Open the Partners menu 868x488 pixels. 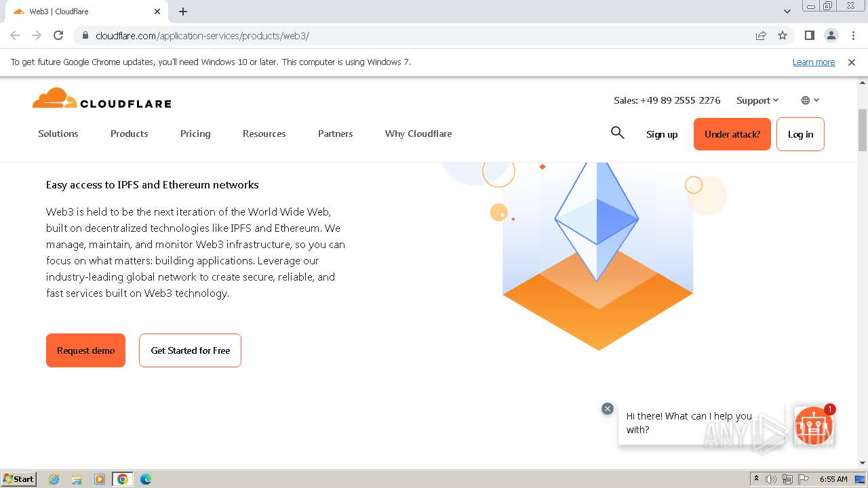click(336, 134)
